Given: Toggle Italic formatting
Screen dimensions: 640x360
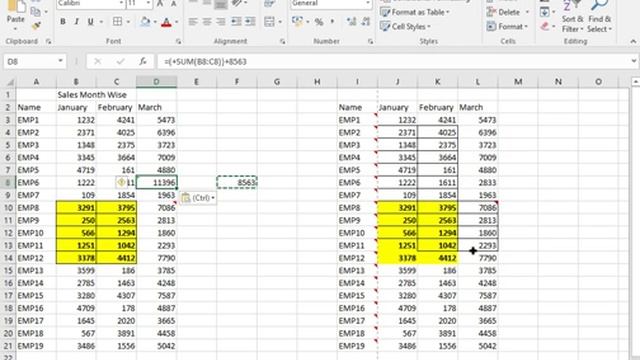Looking at the screenshot, I should (76, 22).
